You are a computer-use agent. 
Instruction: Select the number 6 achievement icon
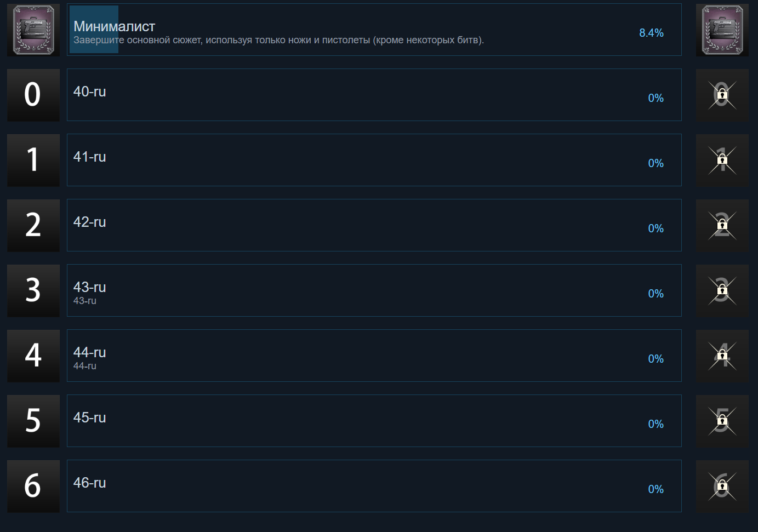[33, 486]
